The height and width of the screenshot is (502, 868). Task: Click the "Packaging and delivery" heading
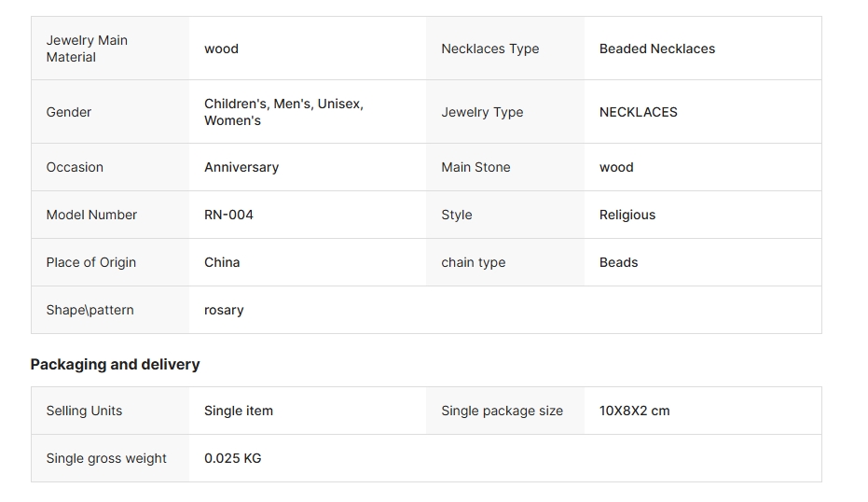click(115, 364)
